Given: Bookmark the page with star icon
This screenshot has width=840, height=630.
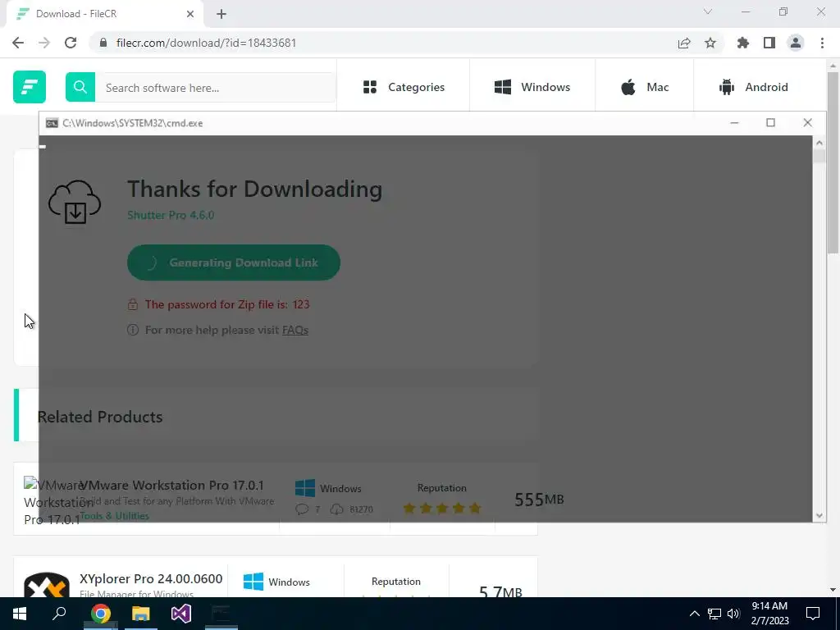Looking at the screenshot, I should [x=710, y=43].
